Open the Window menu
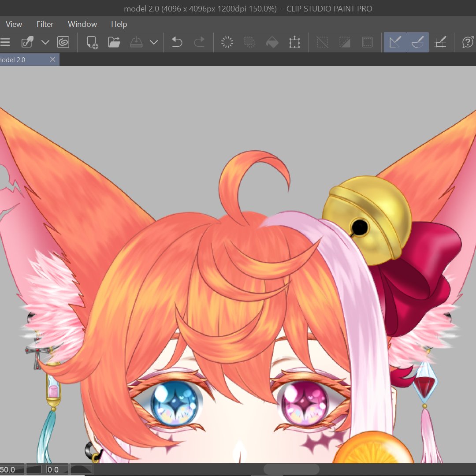This screenshot has width=476, height=476. coord(82,24)
